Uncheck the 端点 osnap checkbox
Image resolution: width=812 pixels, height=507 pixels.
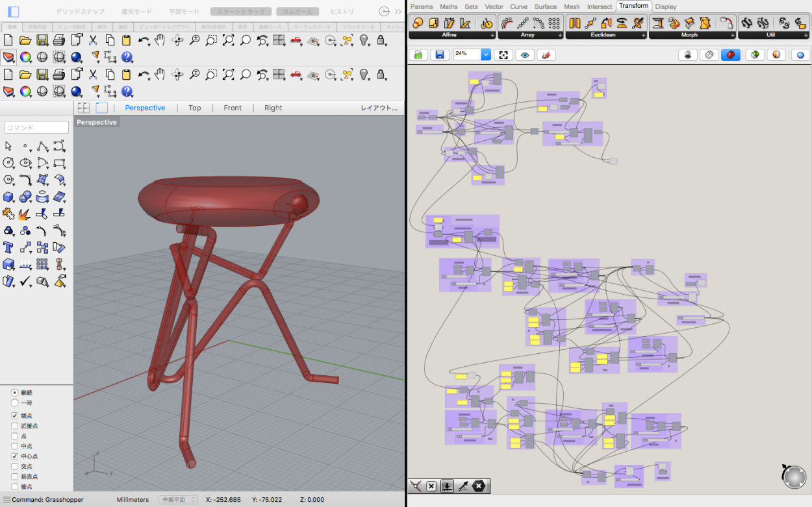click(15, 415)
